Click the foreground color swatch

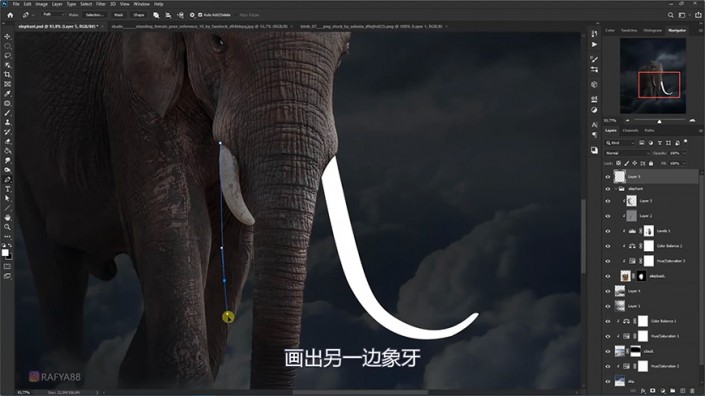click(x=5, y=253)
